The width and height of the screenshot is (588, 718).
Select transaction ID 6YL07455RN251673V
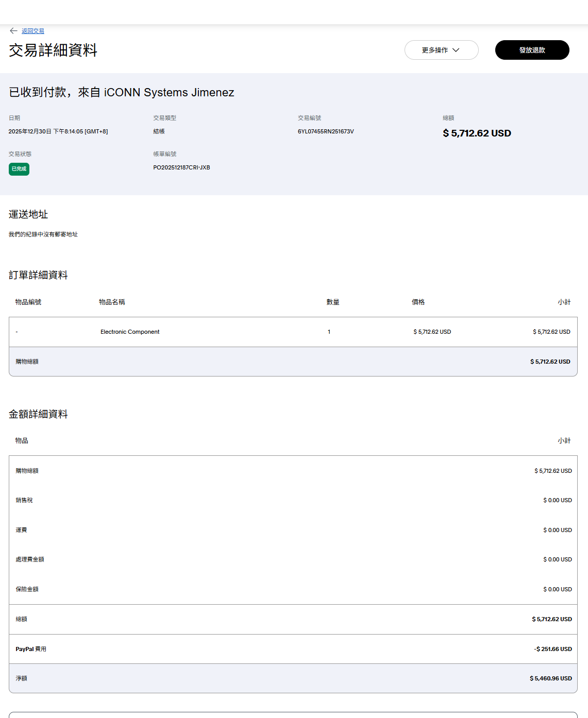[326, 131]
